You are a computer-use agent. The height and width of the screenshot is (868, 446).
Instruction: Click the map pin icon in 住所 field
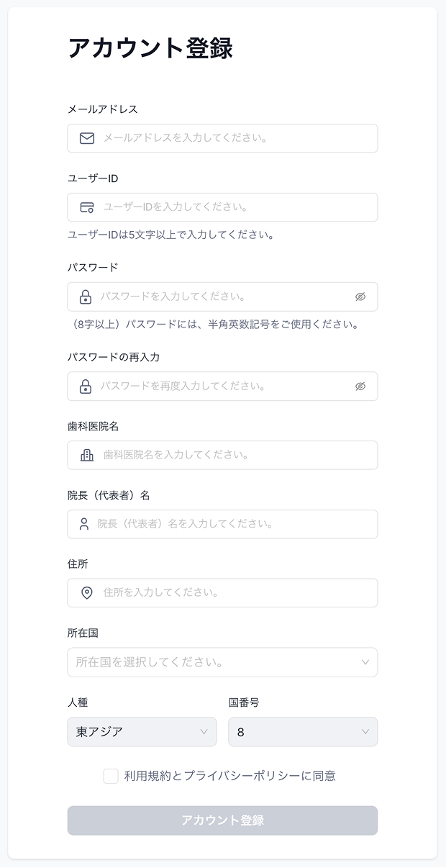87,593
